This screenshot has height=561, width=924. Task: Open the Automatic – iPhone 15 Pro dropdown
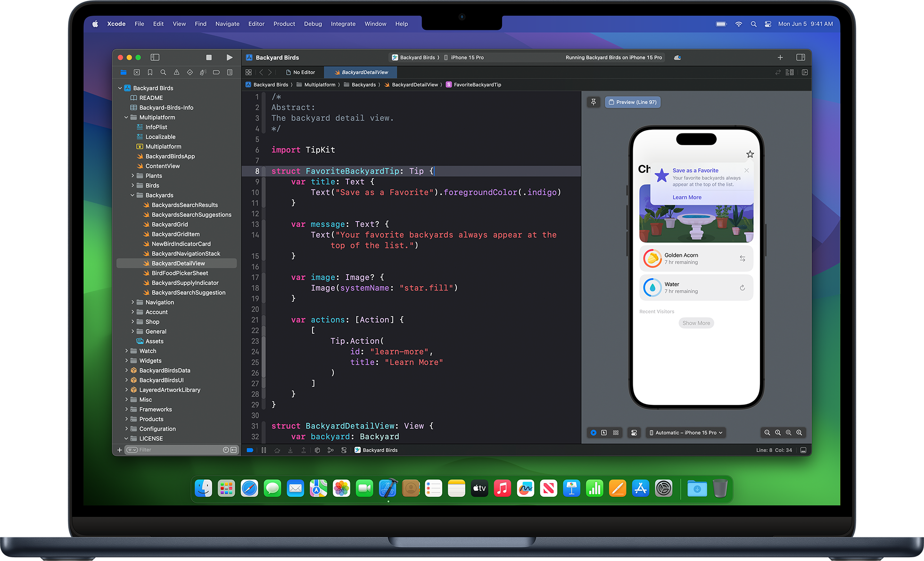(x=685, y=433)
